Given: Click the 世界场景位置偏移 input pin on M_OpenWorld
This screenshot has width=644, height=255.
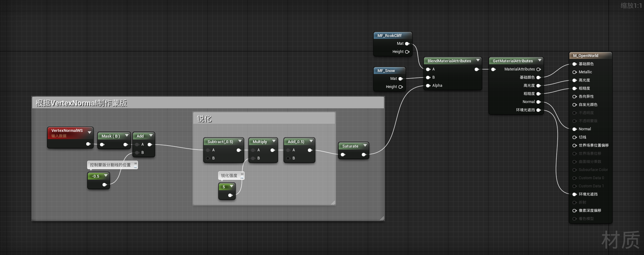Looking at the screenshot, I should pos(574,146).
